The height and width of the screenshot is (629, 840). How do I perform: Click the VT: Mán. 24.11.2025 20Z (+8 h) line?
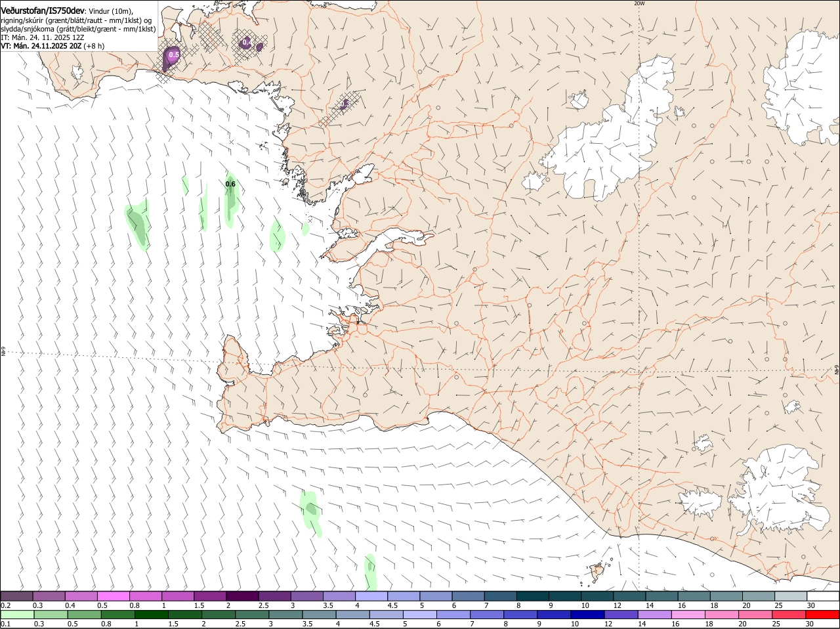(52, 46)
